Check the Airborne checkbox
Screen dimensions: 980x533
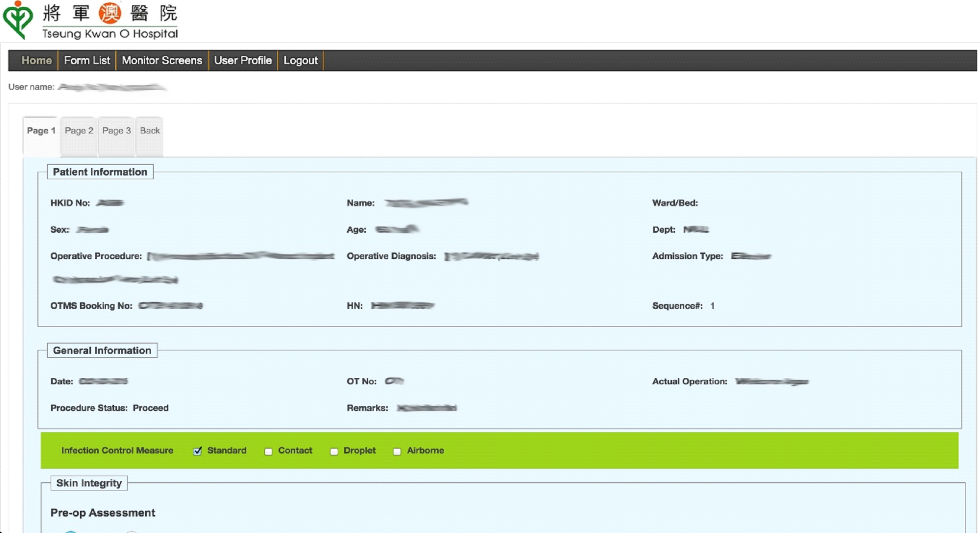(x=397, y=451)
